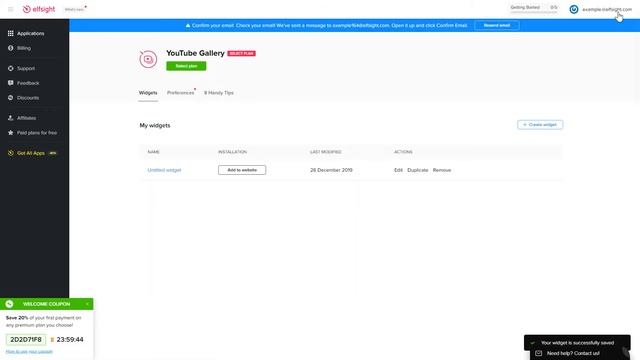Screen dimensions: 640x360
Task: Click the widget saved notification
Action: tap(577, 343)
